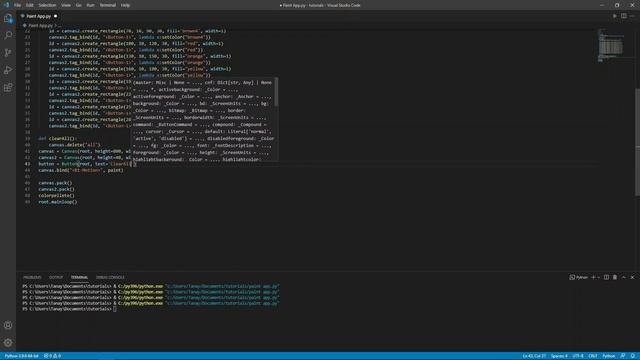Switch to the Output panel tab
The height and width of the screenshot is (360, 640).
56,277
